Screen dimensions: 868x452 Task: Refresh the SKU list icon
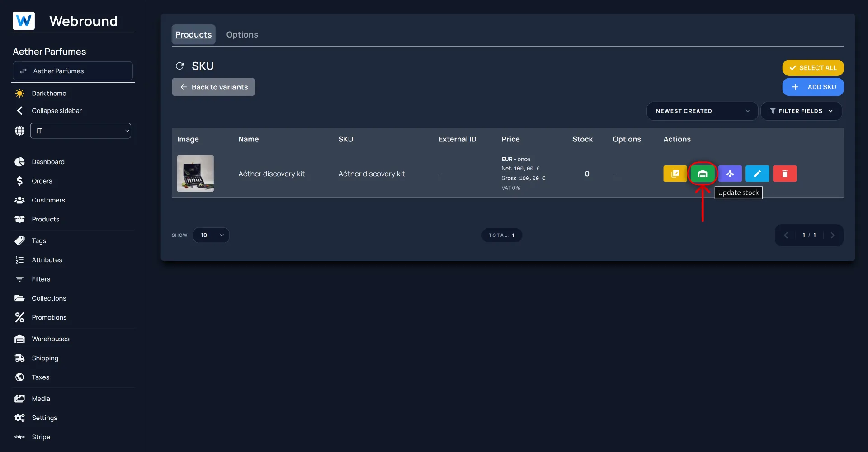[x=179, y=66]
